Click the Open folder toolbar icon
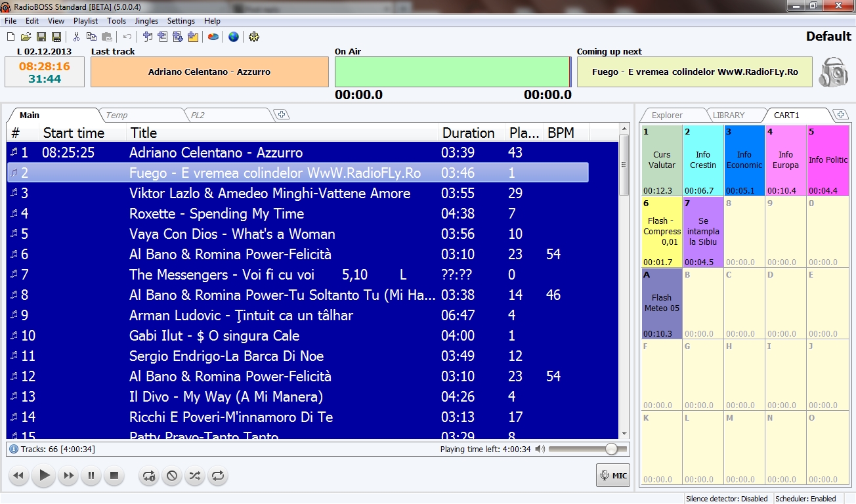Screen dimensions: 856x504 click(26, 37)
